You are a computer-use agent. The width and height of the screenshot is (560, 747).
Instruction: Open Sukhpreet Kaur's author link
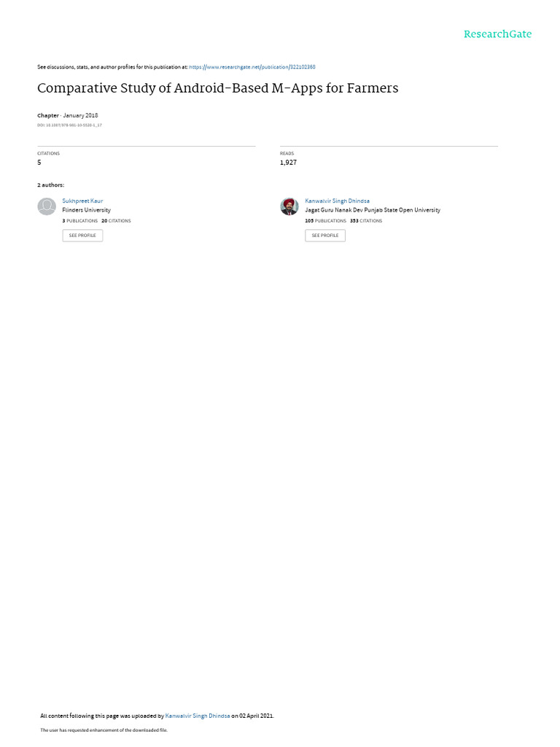pyautogui.click(x=82, y=201)
